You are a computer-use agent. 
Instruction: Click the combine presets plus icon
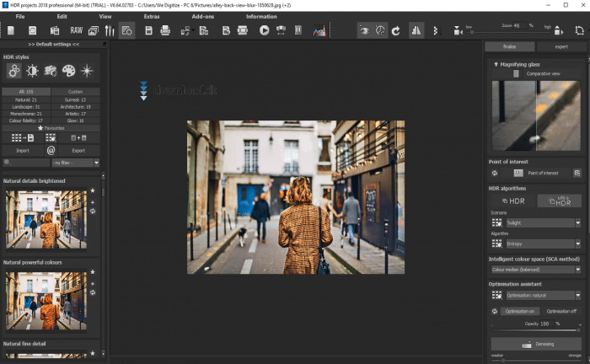click(x=78, y=138)
